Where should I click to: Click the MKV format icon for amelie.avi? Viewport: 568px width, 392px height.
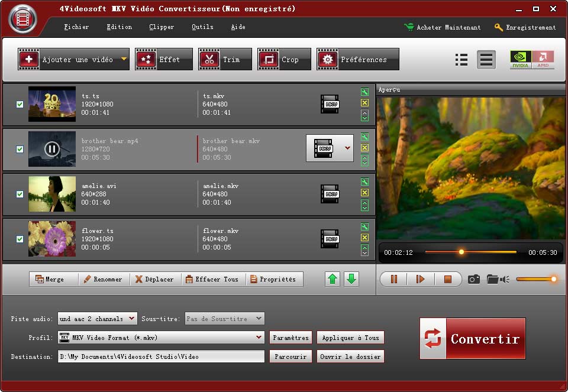coord(330,193)
